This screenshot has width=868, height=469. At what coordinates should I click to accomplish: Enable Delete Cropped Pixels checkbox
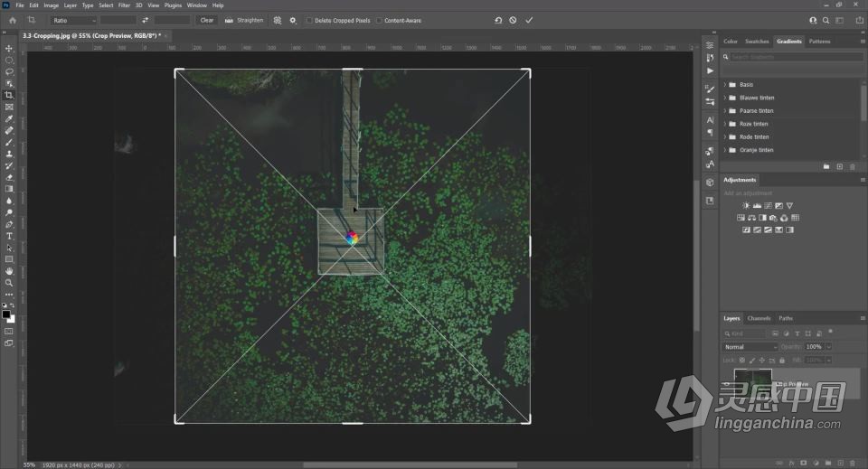309,21
